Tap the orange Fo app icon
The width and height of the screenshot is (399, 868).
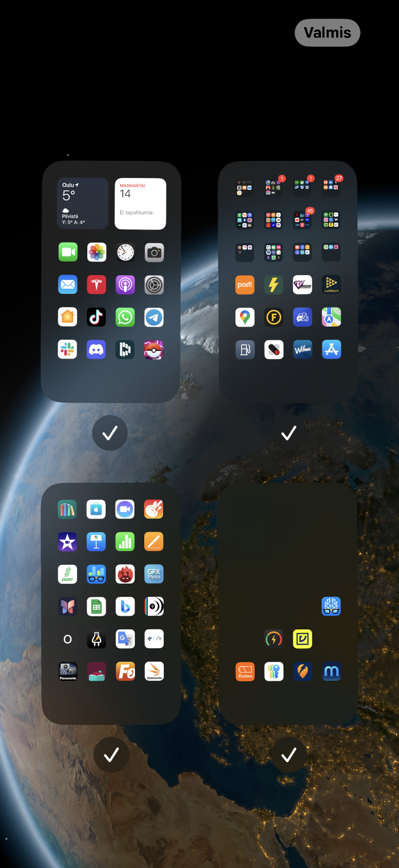(125, 672)
